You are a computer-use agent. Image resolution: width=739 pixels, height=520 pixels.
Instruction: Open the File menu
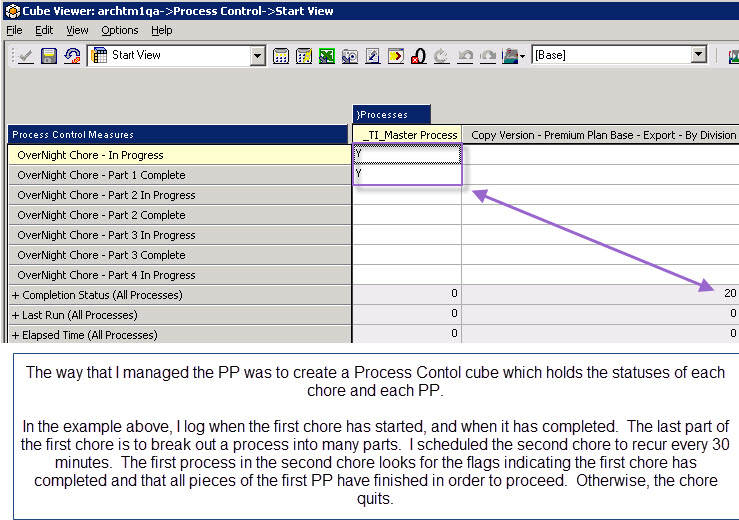[15, 30]
